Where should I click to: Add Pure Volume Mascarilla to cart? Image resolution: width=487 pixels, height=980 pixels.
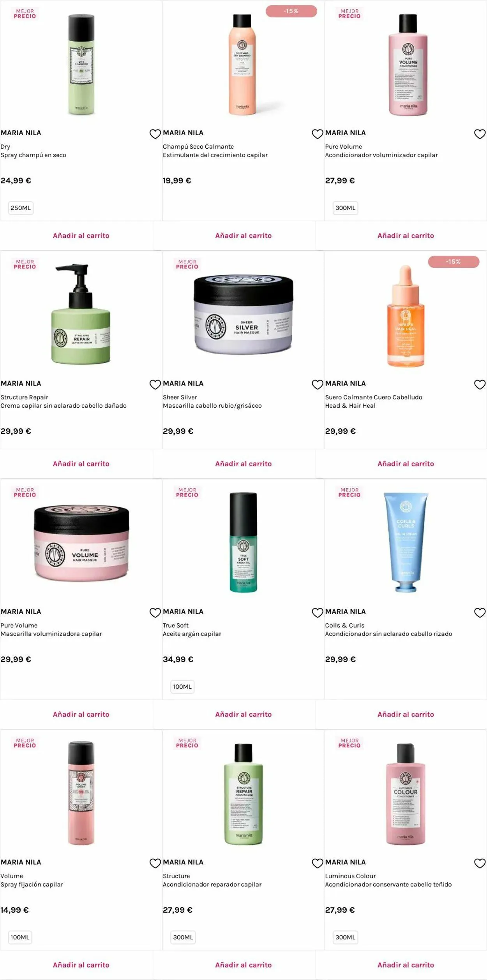(x=81, y=714)
